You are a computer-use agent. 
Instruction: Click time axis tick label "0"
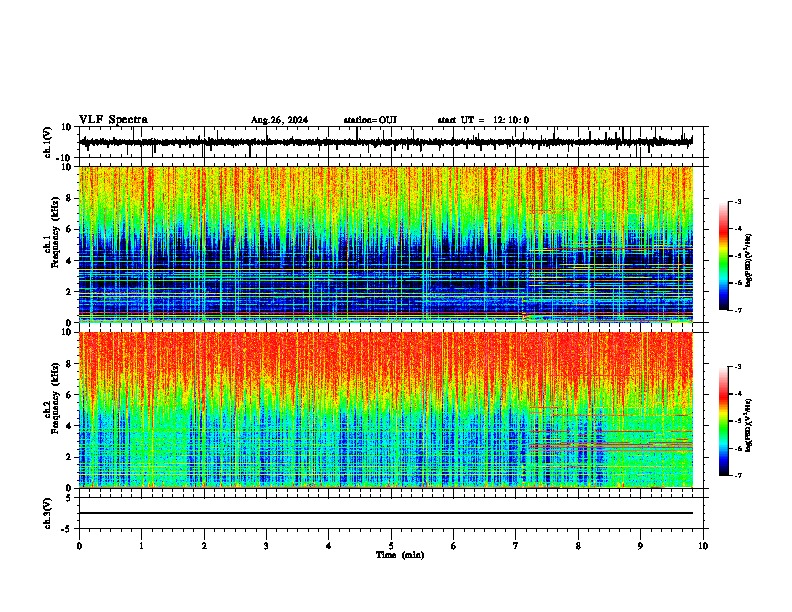[x=79, y=546]
